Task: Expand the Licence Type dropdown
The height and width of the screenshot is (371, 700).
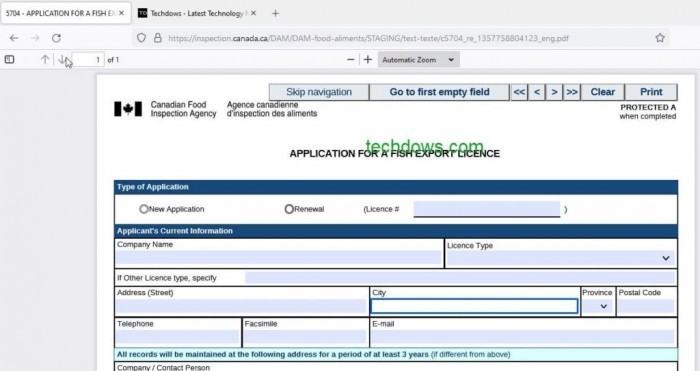Action: click(561, 258)
